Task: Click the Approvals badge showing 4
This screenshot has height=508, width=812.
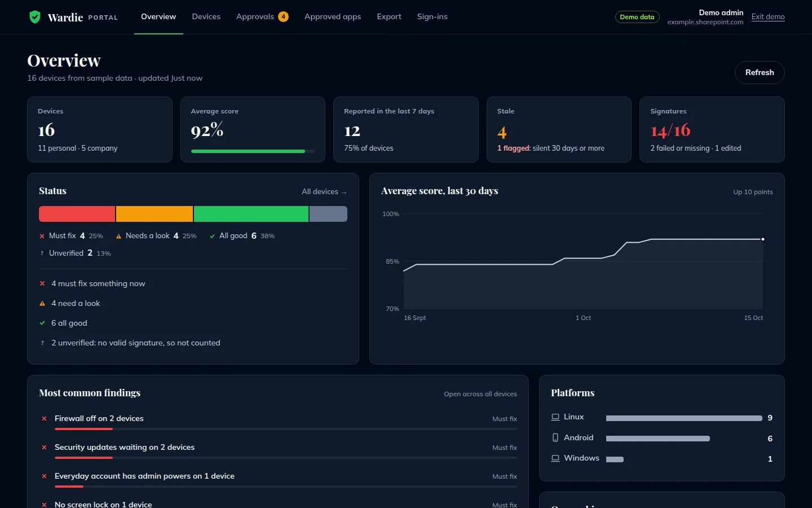Action: 283,17
